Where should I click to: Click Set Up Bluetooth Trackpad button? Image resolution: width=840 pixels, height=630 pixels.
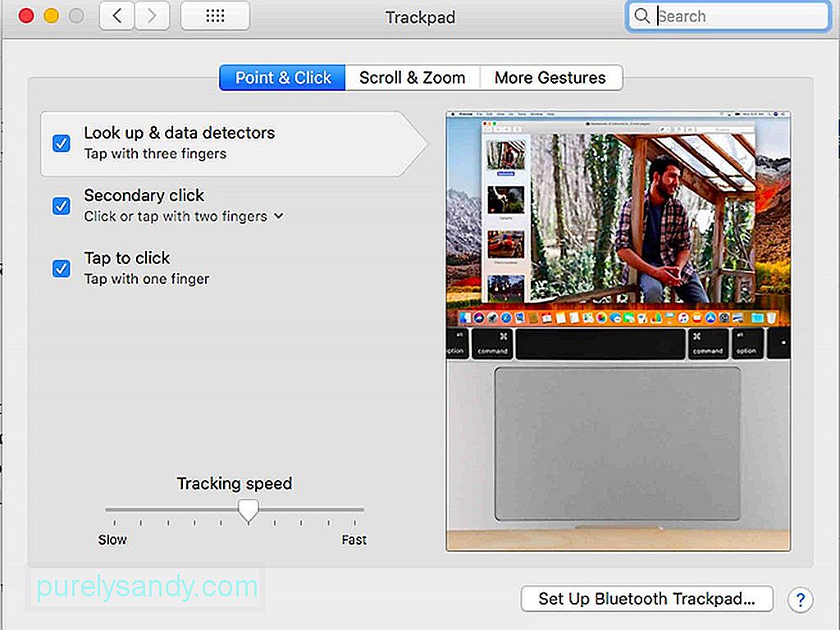[646, 599]
